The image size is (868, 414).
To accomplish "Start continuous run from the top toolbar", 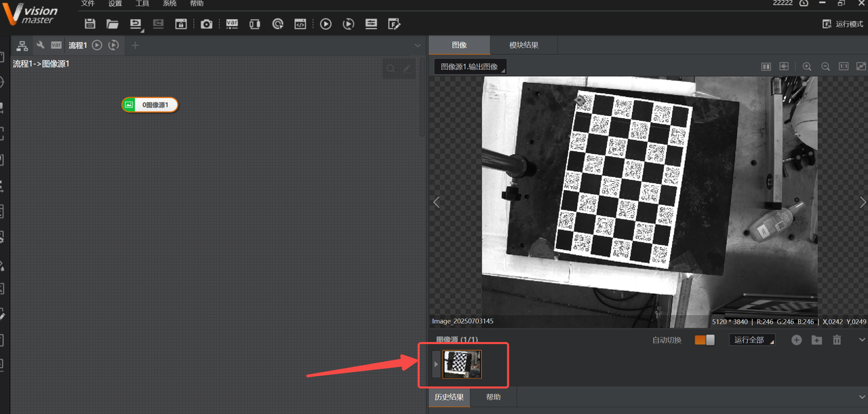I will pyautogui.click(x=348, y=24).
